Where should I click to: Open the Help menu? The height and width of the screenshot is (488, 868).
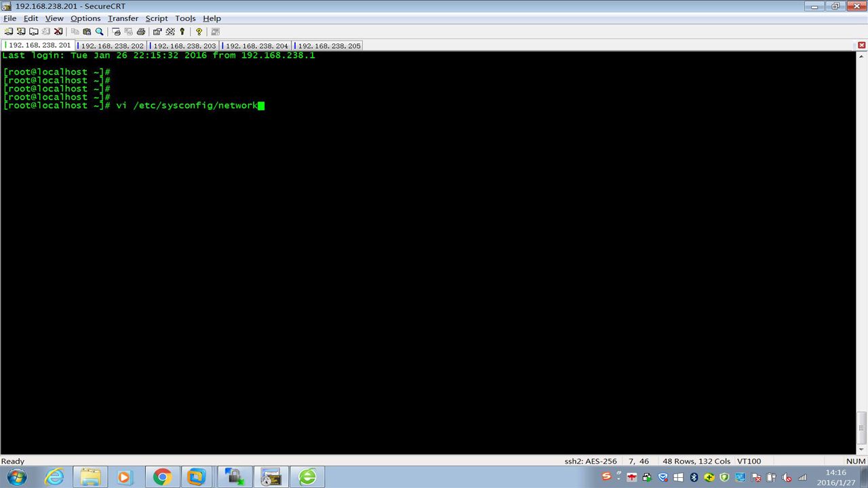click(x=212, y=18)
